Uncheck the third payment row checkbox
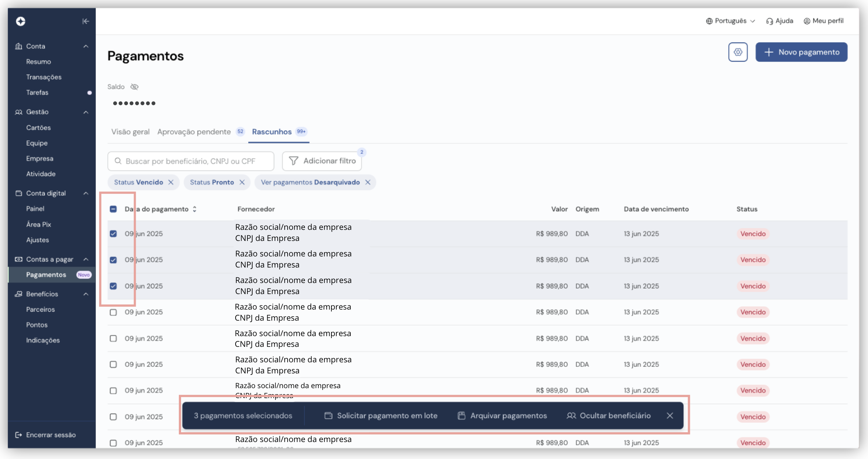Screen dimensions: 868x459 click(x=113, y=286)
